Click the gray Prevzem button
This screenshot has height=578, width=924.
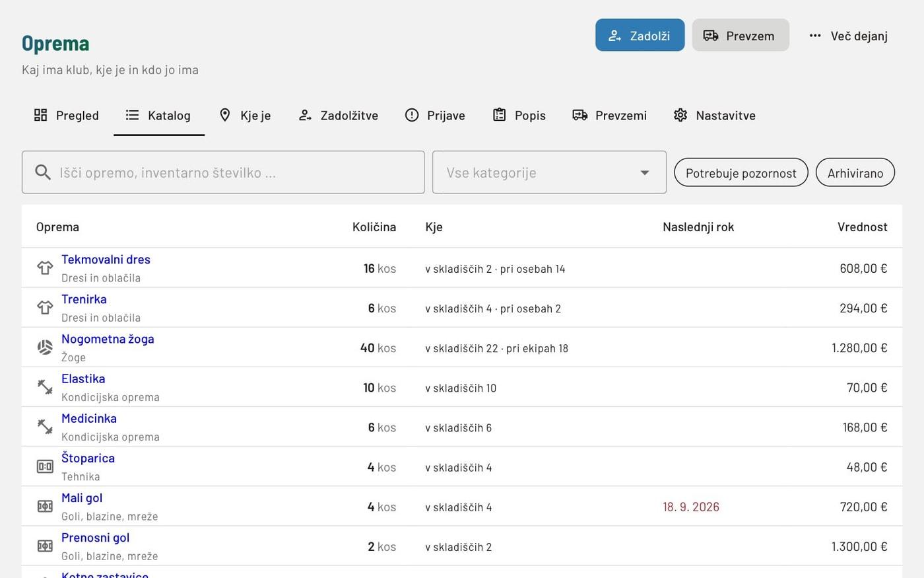click(741, 35)
